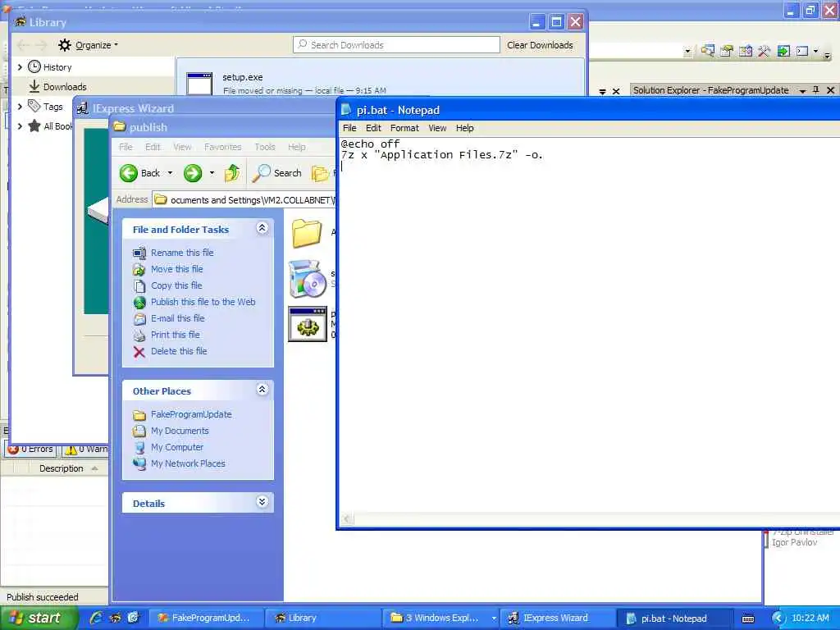840x630 pixels.
Task: Open 3 Windows Explorer taskbar group
Action: tap(441, 618)
